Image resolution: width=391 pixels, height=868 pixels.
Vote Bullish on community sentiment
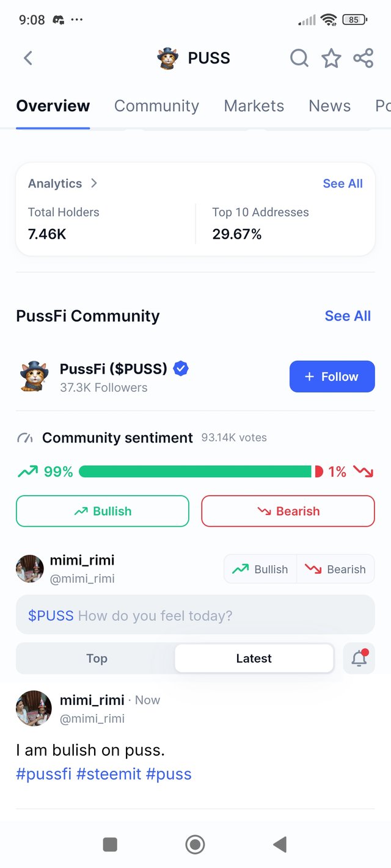tap(103, 511)
